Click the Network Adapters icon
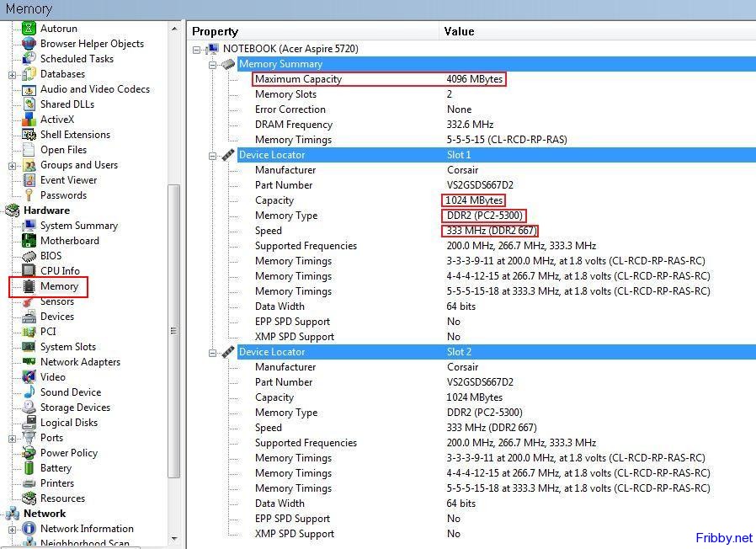The height and width of the screenshot is (549, 756). [29, 362]
